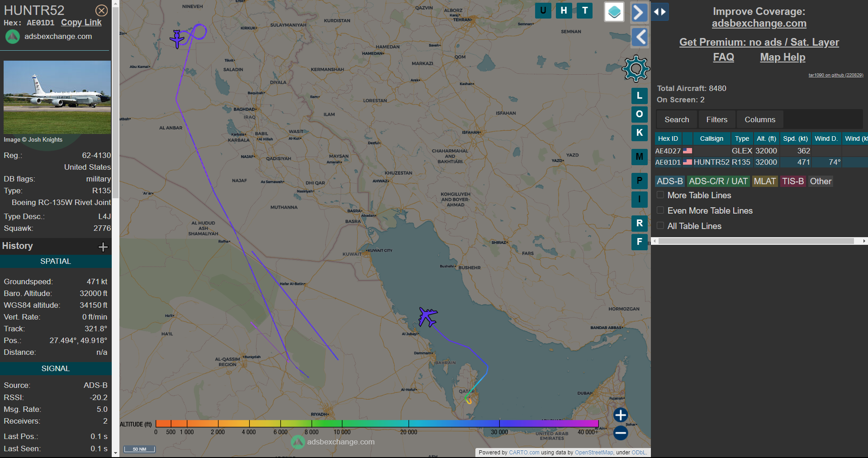868x458 pixels.
Task: Select the AE4D27 GLEX table row
Action: [x=761, y=151]
